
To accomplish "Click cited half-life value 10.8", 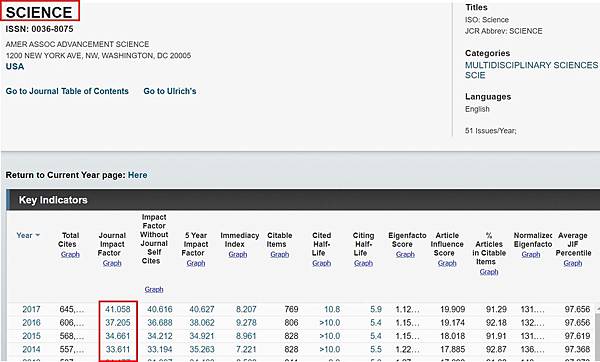I will click(332, 309).
